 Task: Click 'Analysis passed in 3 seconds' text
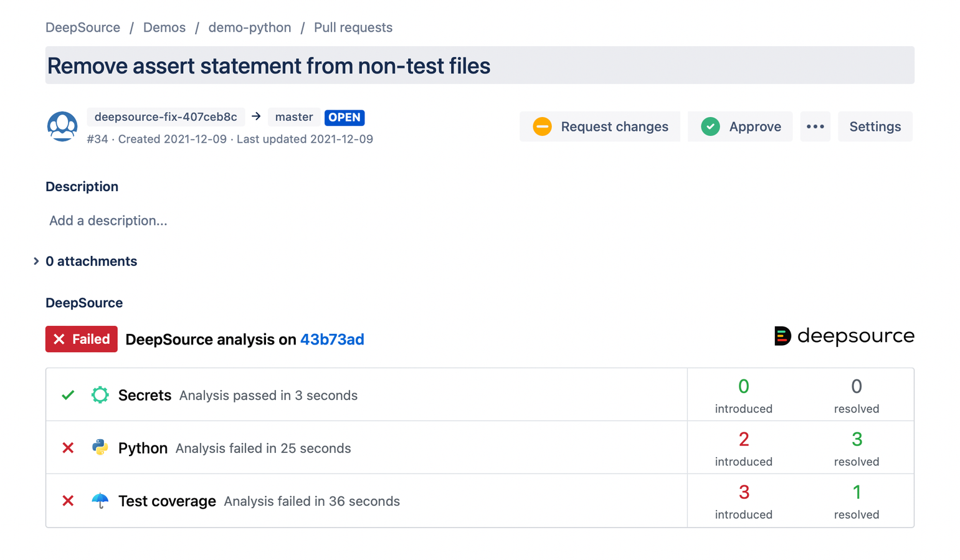(269, 396)
